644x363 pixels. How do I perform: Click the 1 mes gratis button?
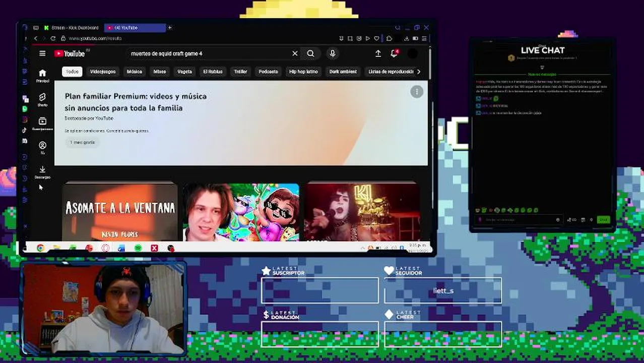tap(82, 142)
